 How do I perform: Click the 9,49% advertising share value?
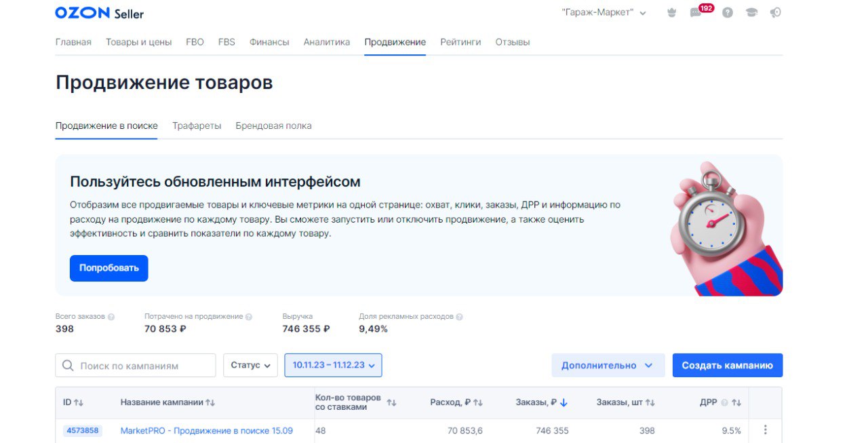point(374,329)
